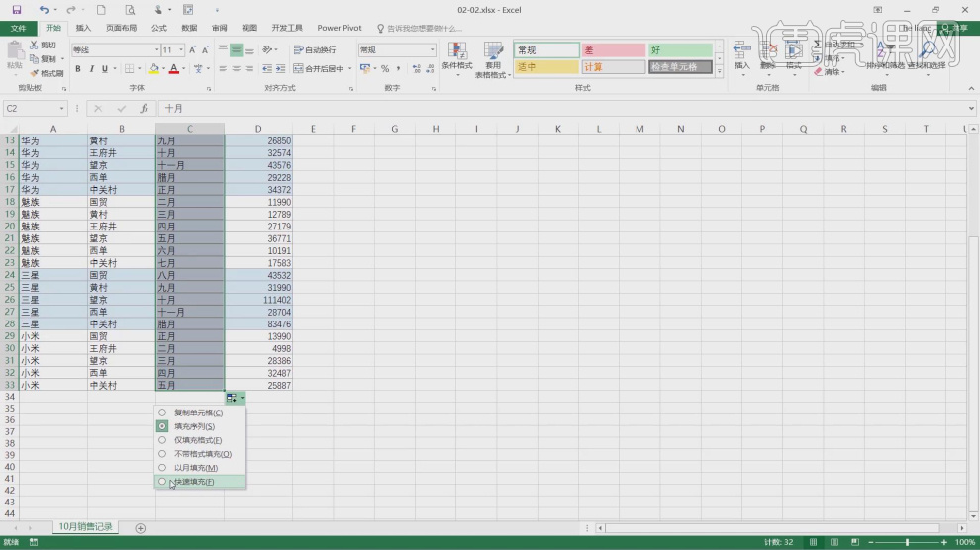The width and height of the screenshot is (980, 550).
Task: Switch to the 插入 ribbon tab
Action: [83, 28]
